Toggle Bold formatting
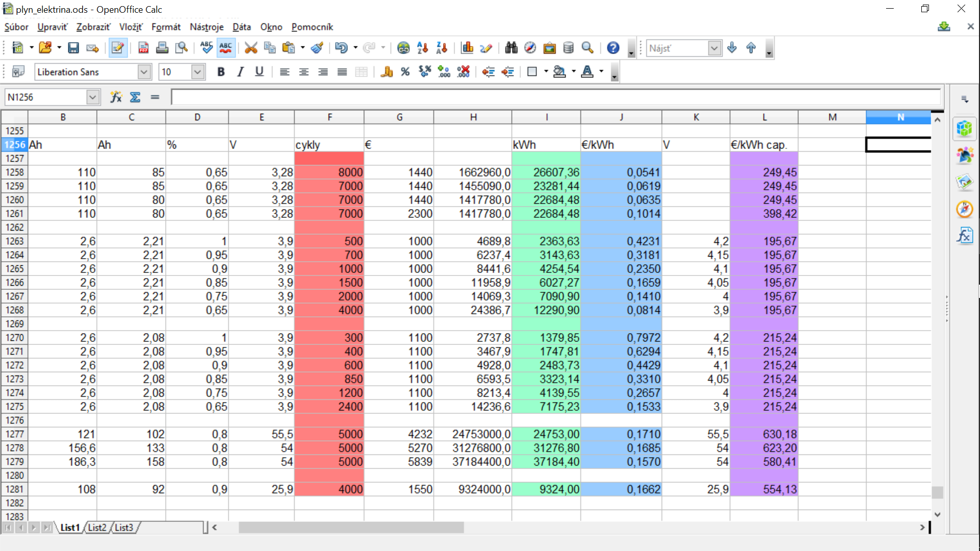 coord(220,72)
